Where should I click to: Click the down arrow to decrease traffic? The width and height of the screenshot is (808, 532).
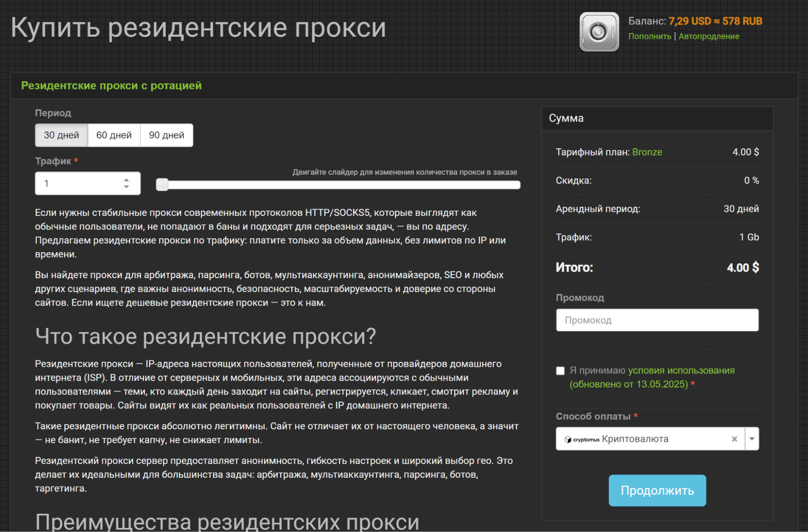point(126,188)
